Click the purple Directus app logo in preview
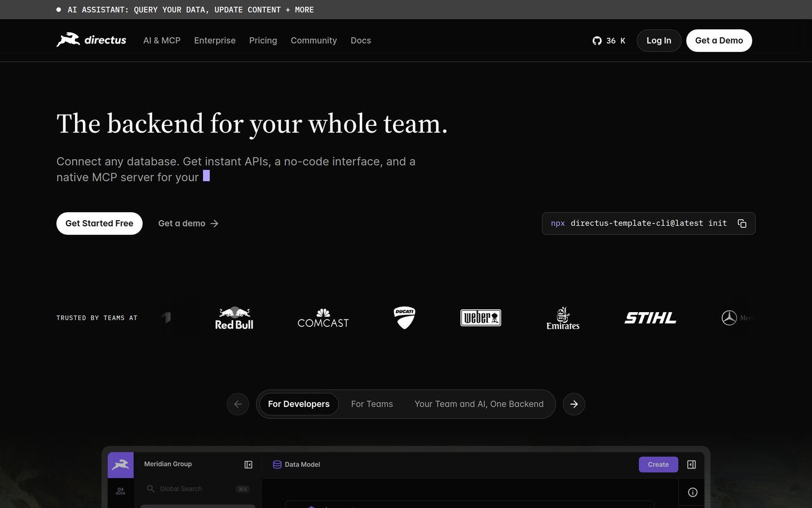 coord(121,465)
